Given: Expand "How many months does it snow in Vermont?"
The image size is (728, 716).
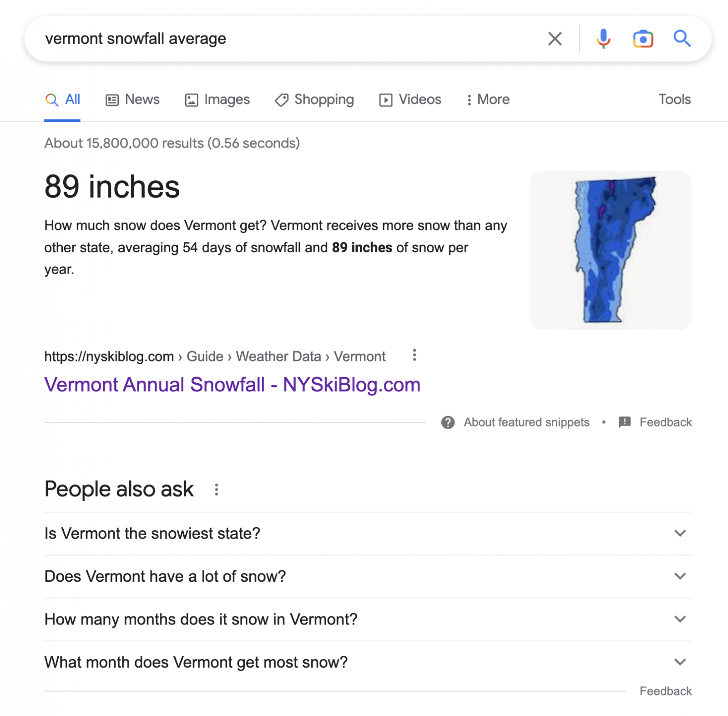Looking at the screenshot, I should coord(680,619).
